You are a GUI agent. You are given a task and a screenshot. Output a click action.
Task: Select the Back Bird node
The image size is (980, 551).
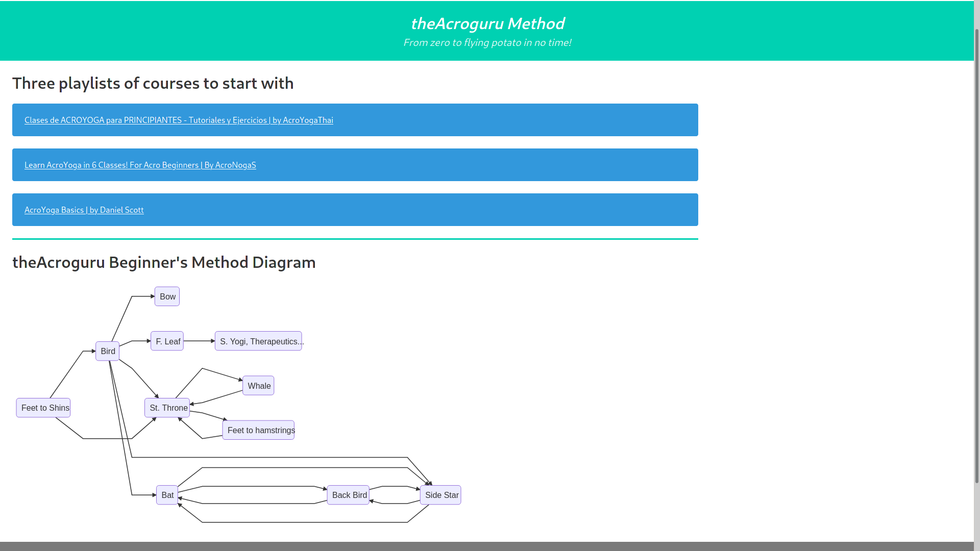[348, 495]
